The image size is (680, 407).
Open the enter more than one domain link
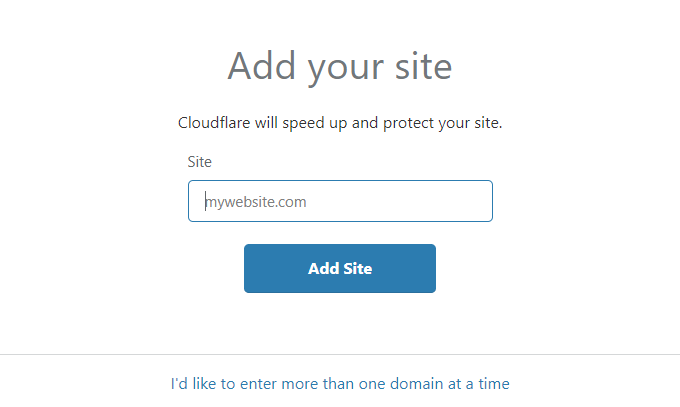tap(340, 384)
